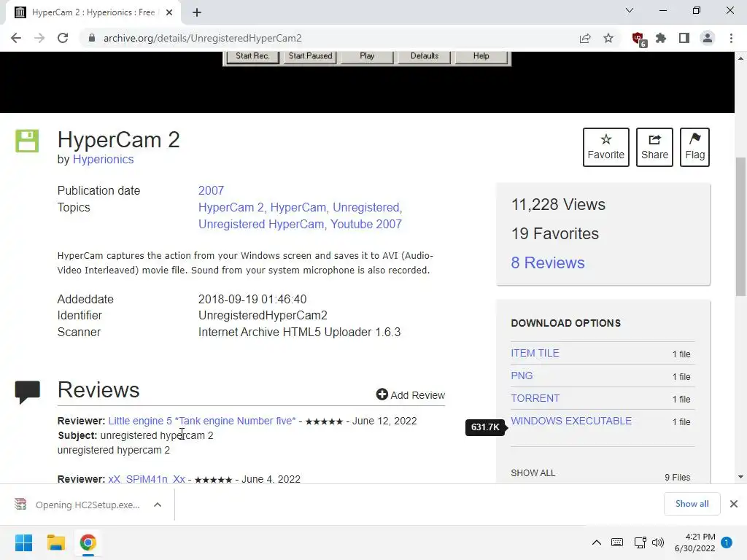747x560 pixels.
Task: Open the Extensions puzzle icon
Action: click(661, 38)
